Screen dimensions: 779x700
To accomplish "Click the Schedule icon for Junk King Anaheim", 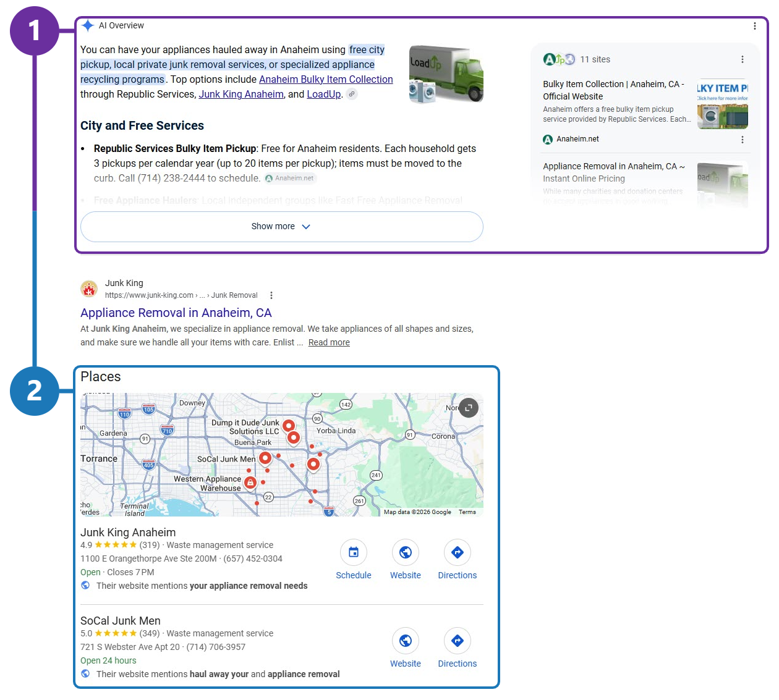I will tap(354, 552).
